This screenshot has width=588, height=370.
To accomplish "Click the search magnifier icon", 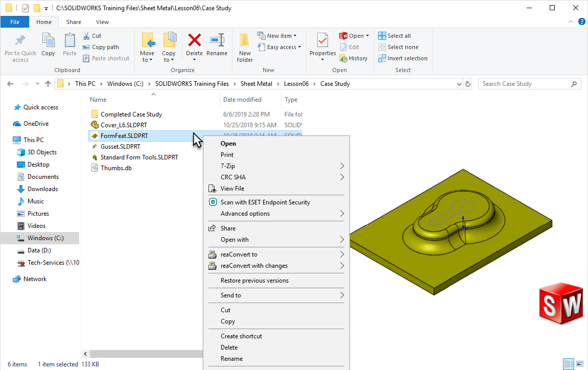I will pyautogui.click(x=574, y=84).
